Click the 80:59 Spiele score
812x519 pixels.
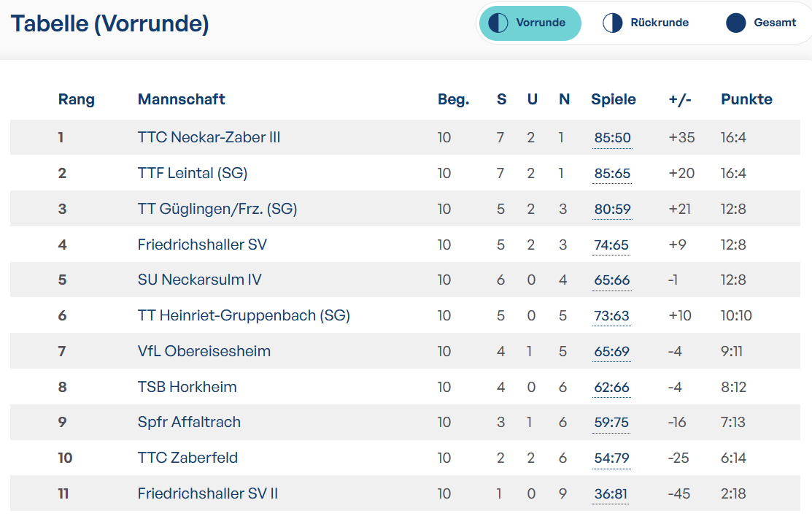point(612,209)
